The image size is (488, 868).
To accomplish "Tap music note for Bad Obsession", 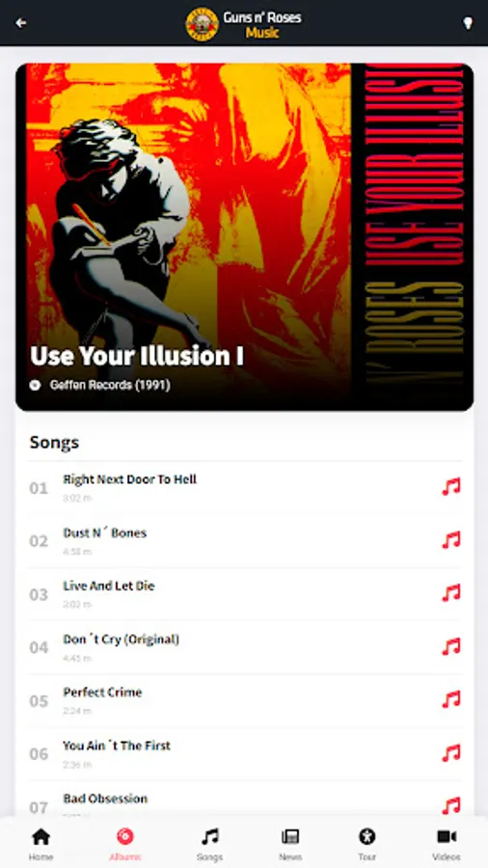I will [451, 805].
